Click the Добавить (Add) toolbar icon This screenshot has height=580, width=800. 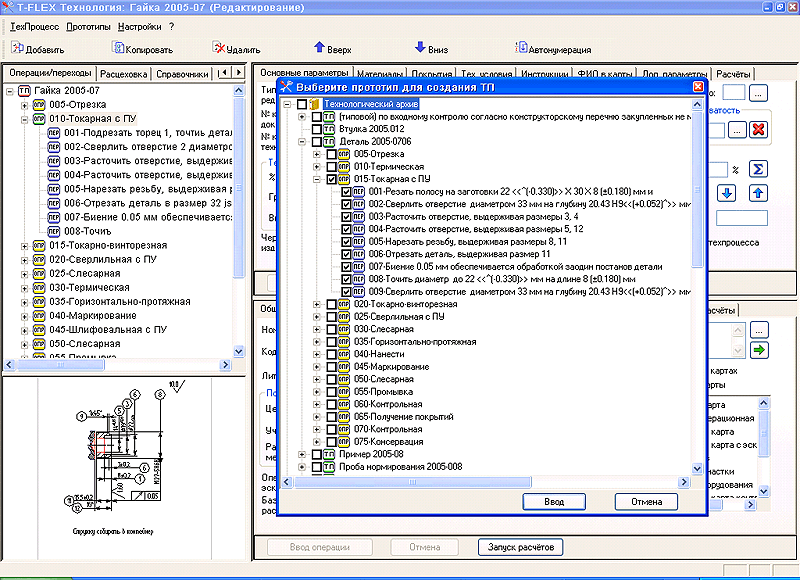[x=18, y=48]
